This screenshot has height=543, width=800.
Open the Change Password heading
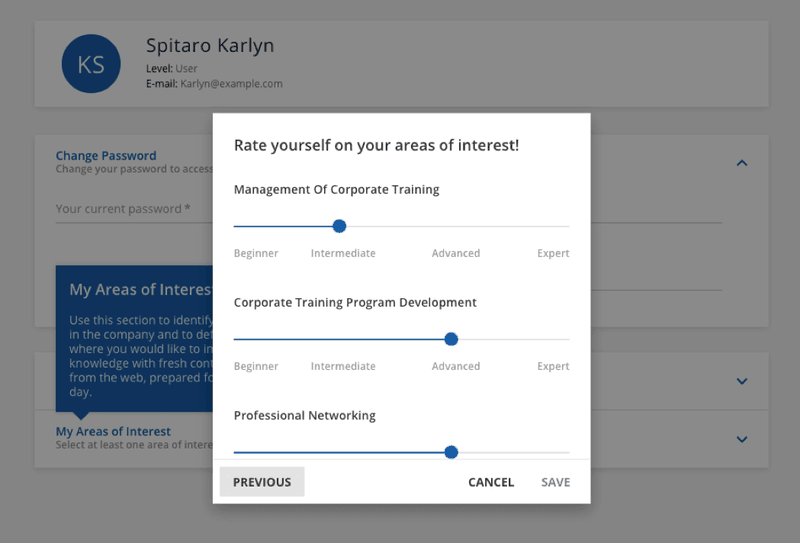106,156
